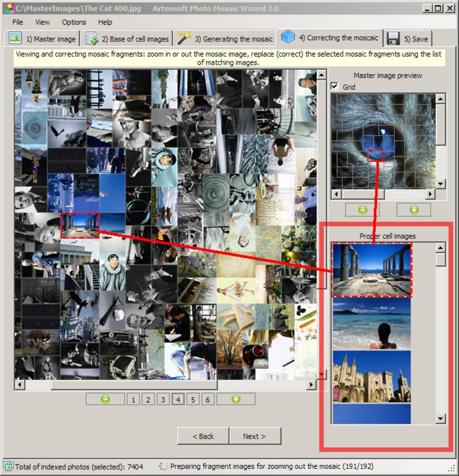Screen dimensions: 459x476
Task: Click the Next > button
Action: [x=254, y=436]
